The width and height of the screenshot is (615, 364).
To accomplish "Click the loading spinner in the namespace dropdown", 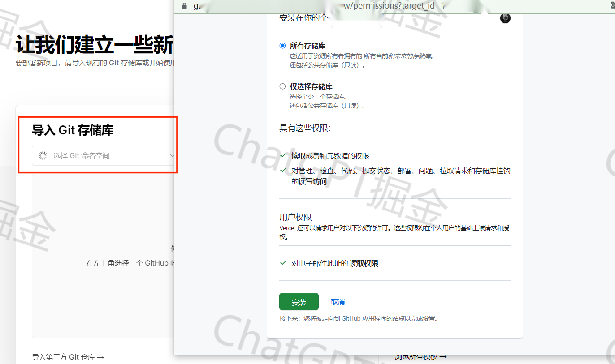I will pos(43,155).
